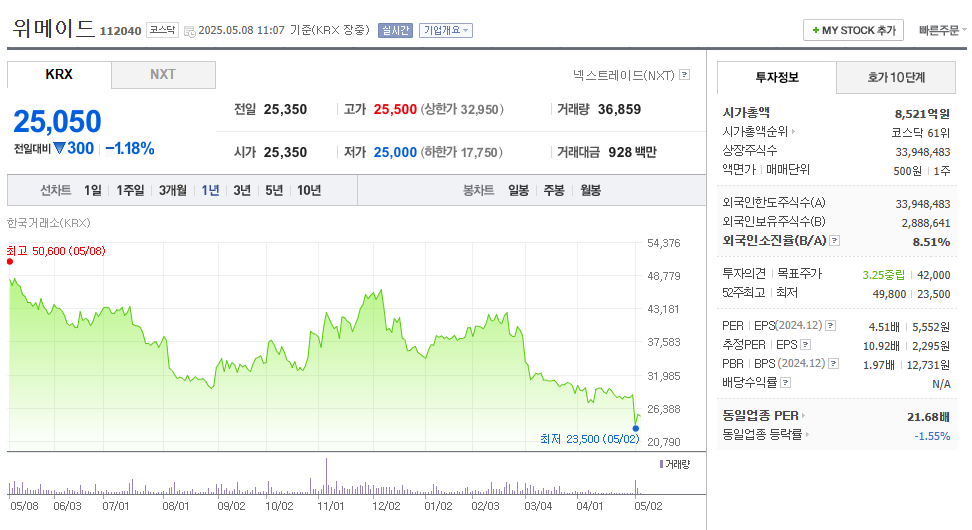Show the 일봉 candlestick chart
972x530 pixels.
tap(518, 190)
